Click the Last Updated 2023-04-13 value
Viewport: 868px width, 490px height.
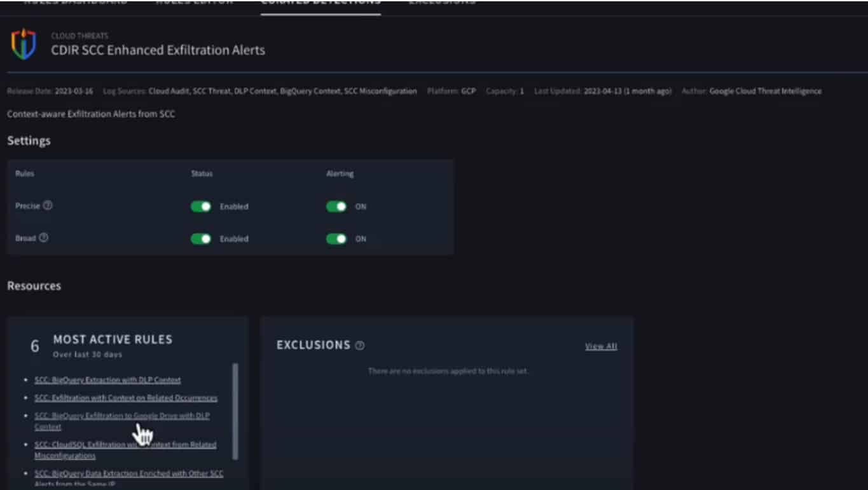point(628,92)
